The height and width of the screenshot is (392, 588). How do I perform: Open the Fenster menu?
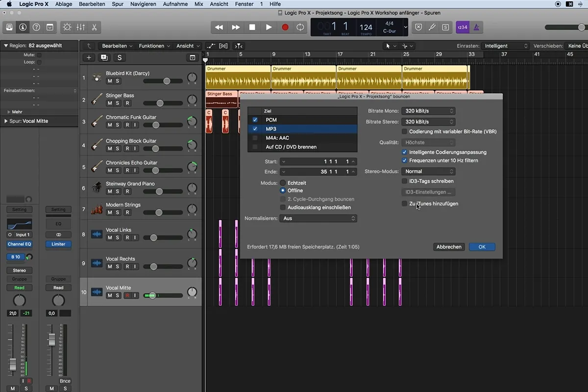[244, 4]
